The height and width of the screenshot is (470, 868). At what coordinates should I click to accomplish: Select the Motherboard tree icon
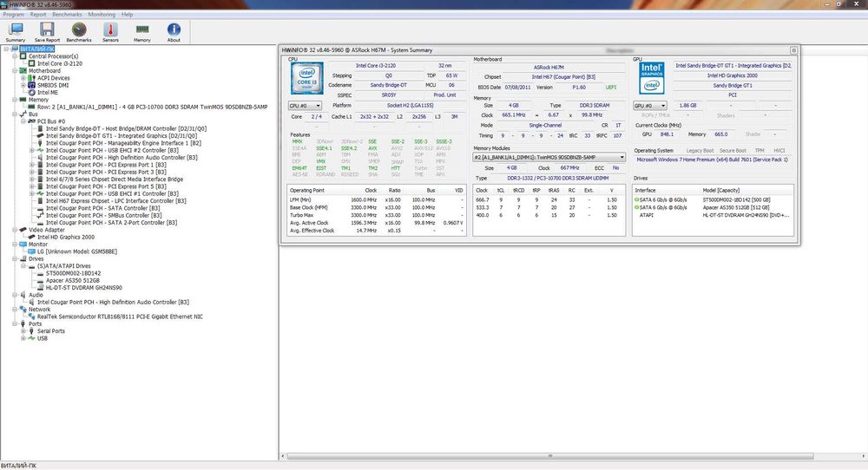point(23,71)
